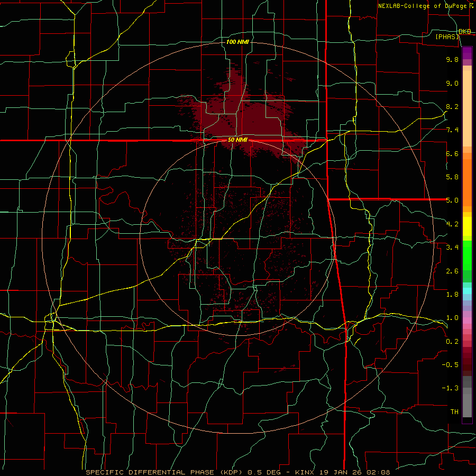Click the bright green segment of the color bar
Viewport: 476px width, 476px height.
(467, 255)
